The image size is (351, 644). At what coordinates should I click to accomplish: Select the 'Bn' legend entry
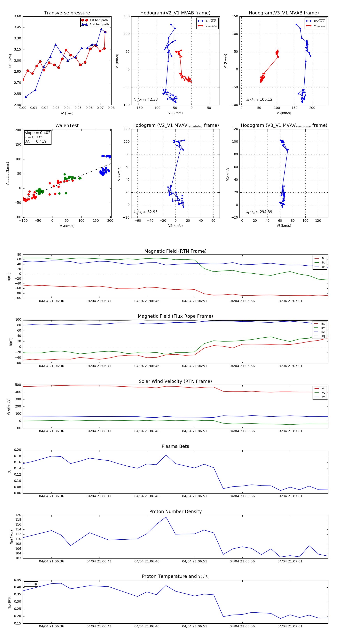tap(320, 267)
